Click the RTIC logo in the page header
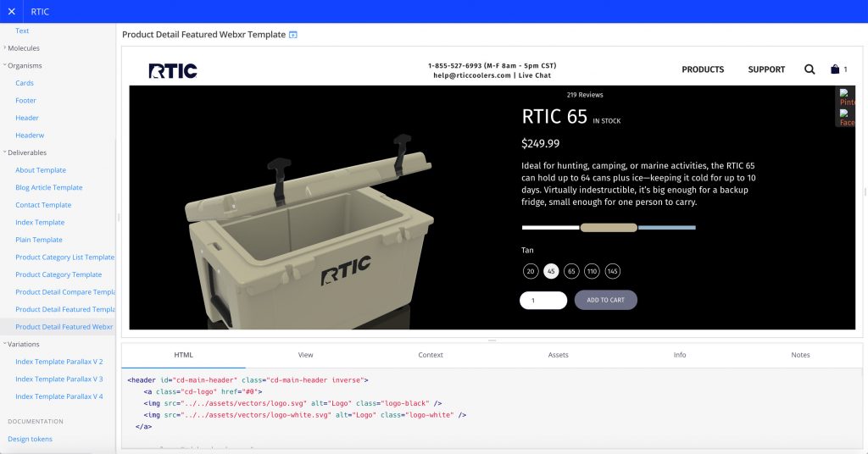 click(x=173, y=71)
